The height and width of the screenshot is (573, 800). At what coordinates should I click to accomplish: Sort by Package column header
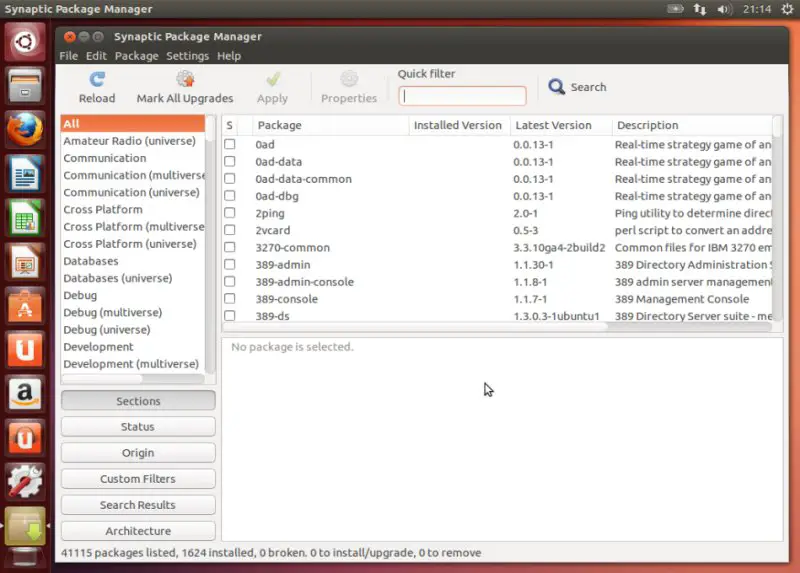(331, 126)
